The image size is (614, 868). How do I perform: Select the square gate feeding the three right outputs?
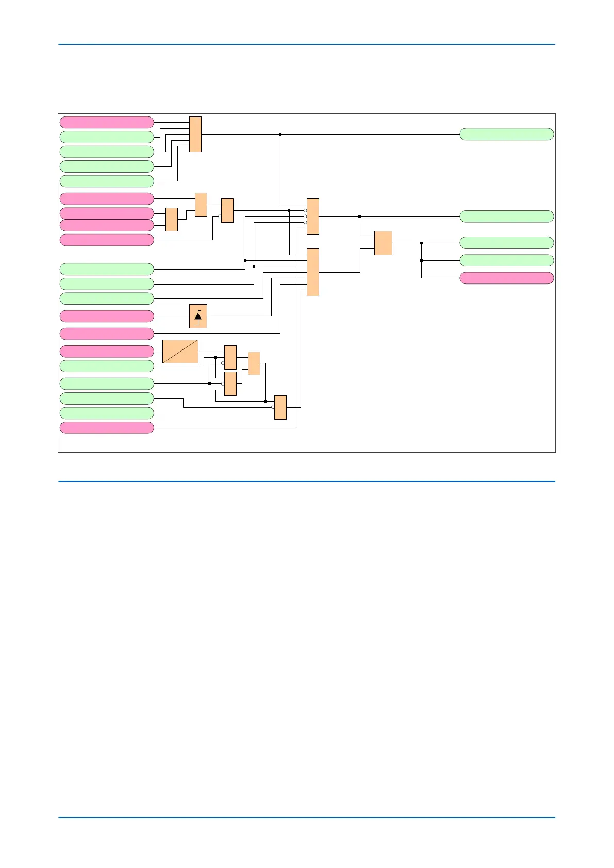point(383,243)
